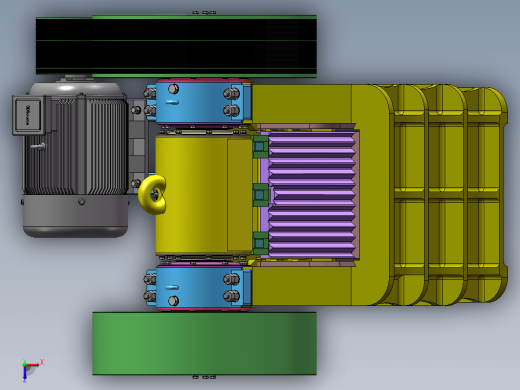Select the middle green wedge block

pos(261,195)
